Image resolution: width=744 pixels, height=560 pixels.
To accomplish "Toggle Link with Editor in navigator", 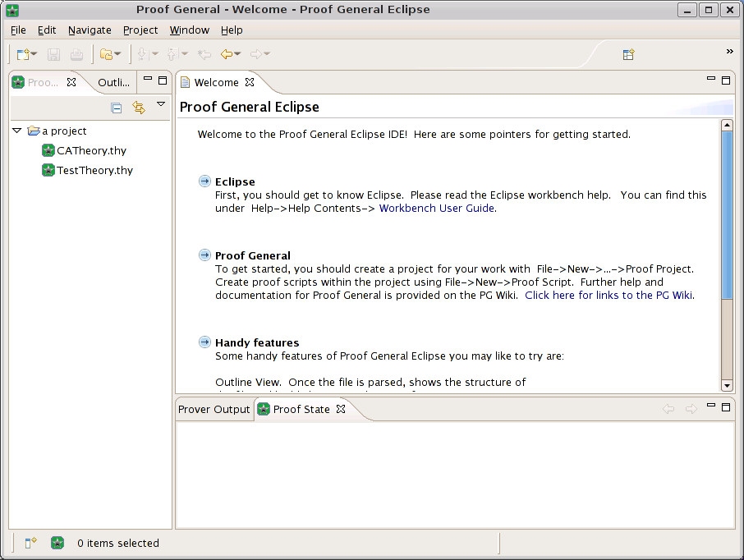I will click(x=139, y=108).
